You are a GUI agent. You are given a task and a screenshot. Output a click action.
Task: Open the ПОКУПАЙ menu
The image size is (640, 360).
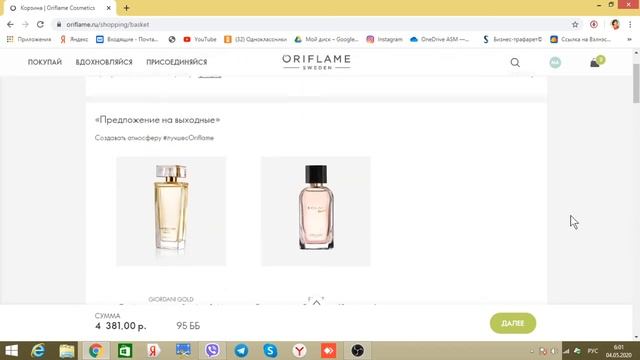[45, 62]
